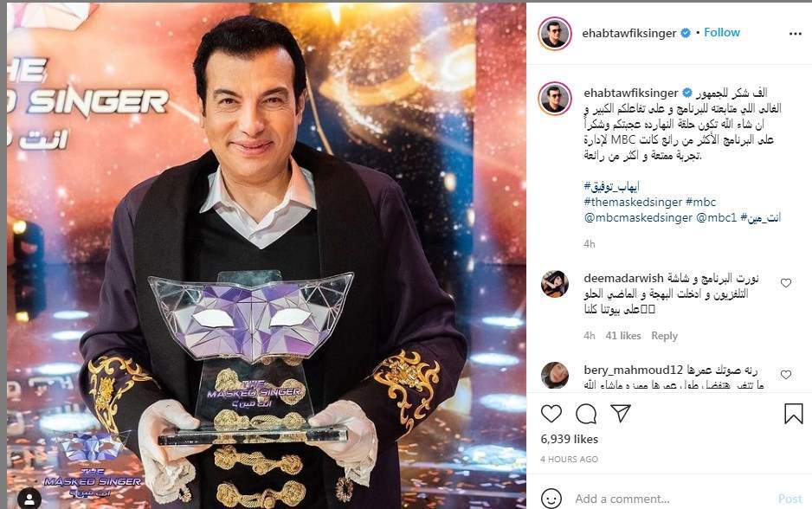The height and width of the screenshot is (509, 812).
Task: Open deemadarwish commenter avatar
Action: [x=555, y=284]
